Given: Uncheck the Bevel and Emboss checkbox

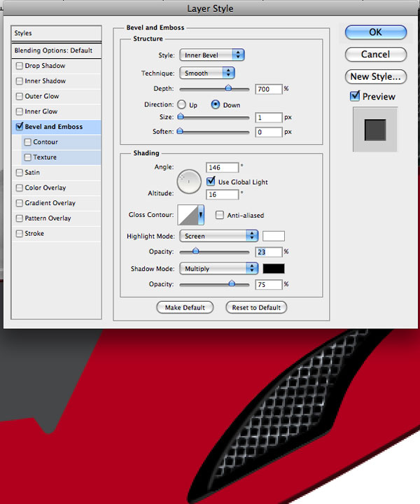Looking at the screenshot, I should [x=20, y=126].
